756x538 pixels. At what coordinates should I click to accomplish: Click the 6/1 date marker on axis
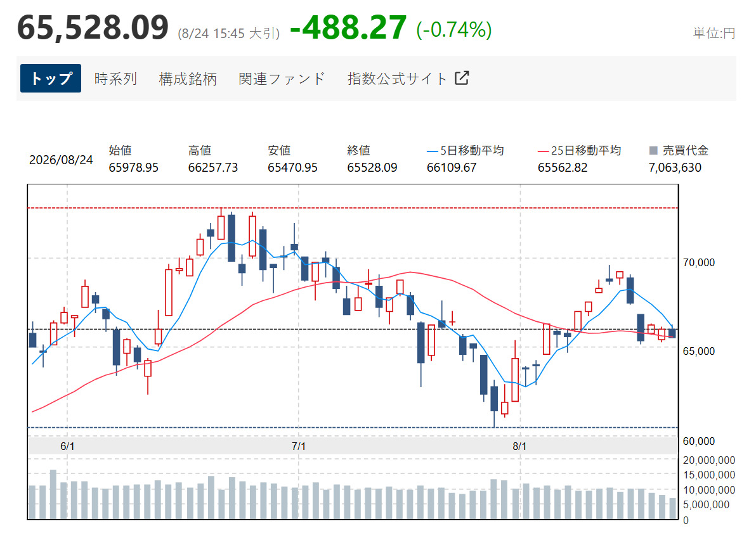coord(67,447)
